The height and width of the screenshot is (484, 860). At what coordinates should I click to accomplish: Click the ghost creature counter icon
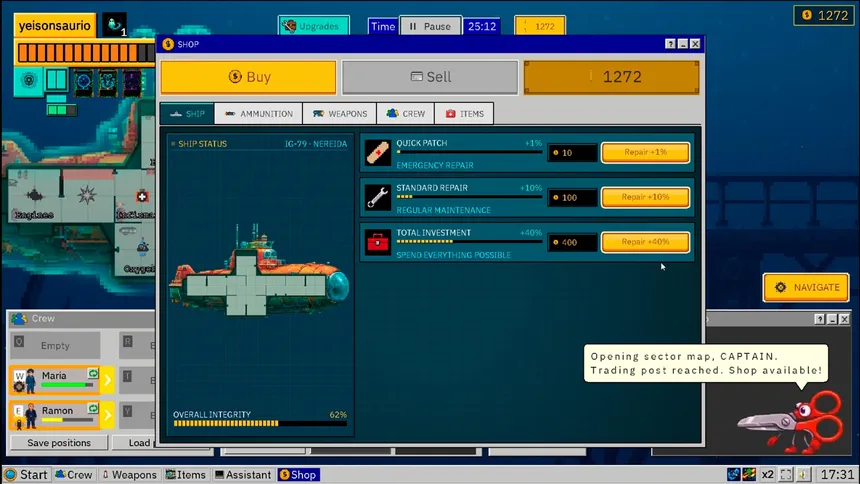(115, 25)
